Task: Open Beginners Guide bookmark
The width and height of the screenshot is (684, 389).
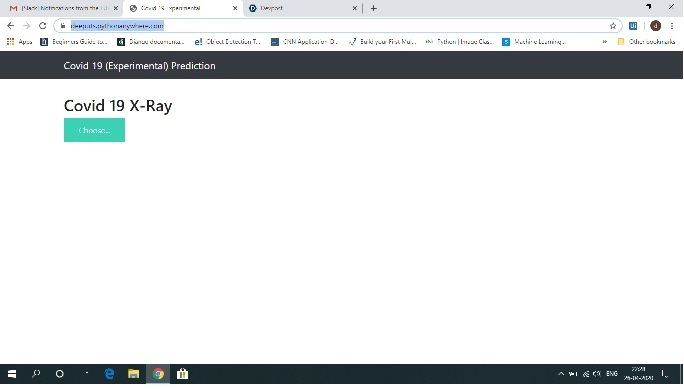Action: tap(74, 42)
